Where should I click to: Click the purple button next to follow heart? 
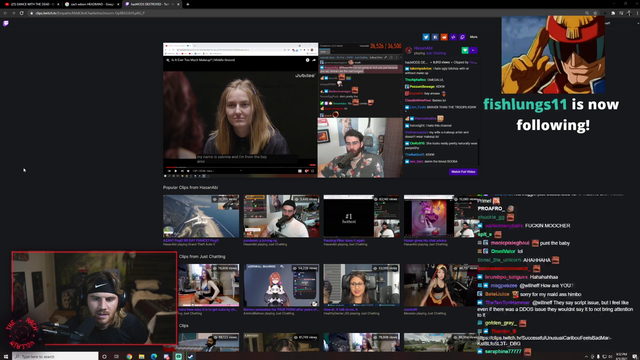click(473, 50)
